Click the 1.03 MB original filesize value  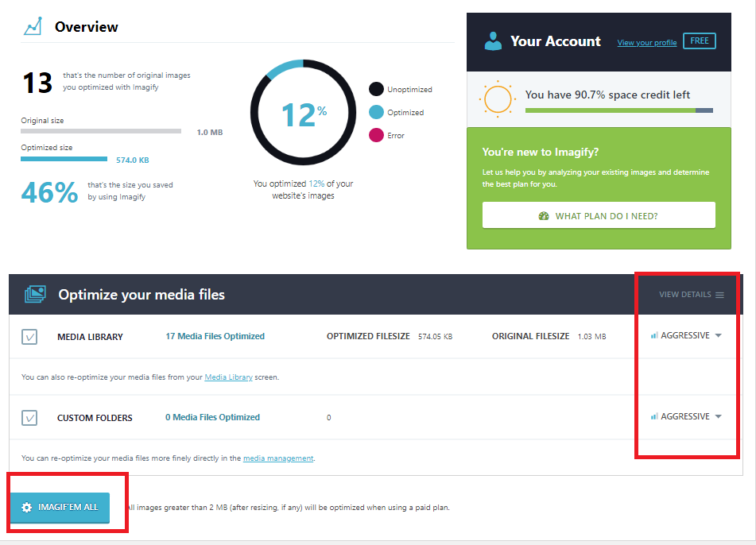[x=591, y=336]
